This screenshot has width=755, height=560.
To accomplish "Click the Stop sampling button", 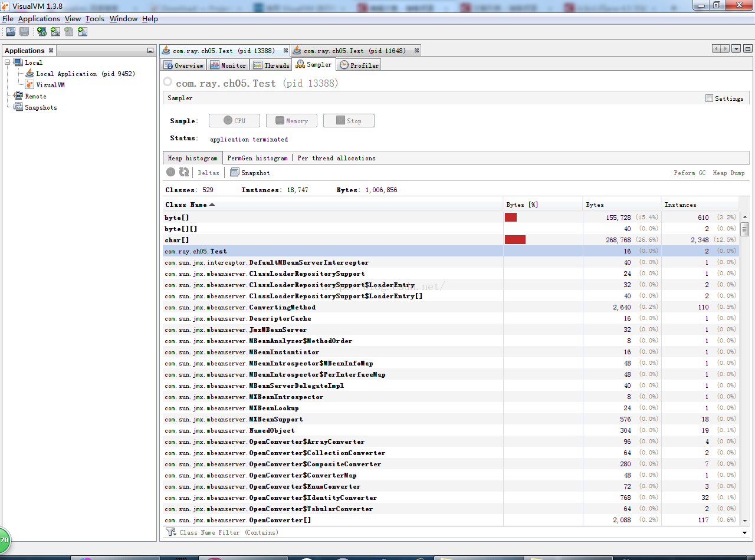I will click(349, 121).
